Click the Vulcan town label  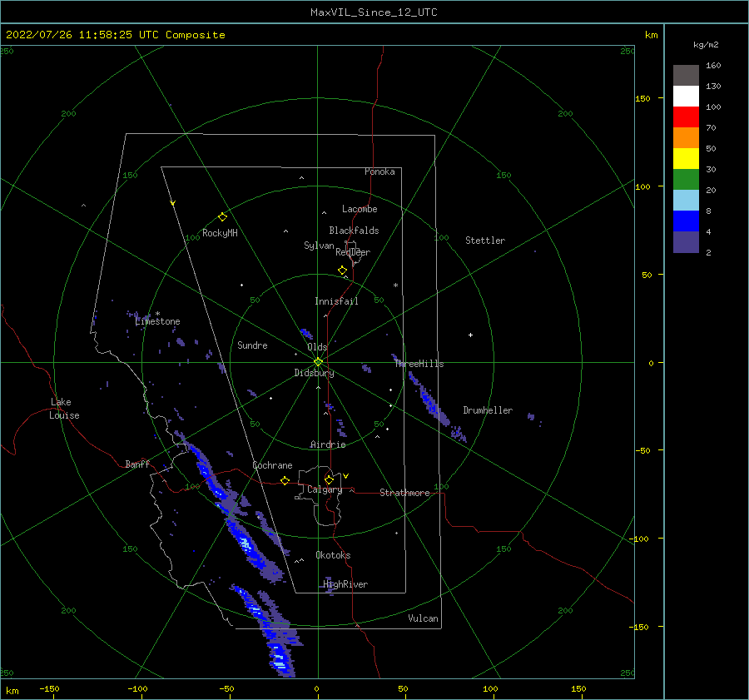tap(423, 618)
